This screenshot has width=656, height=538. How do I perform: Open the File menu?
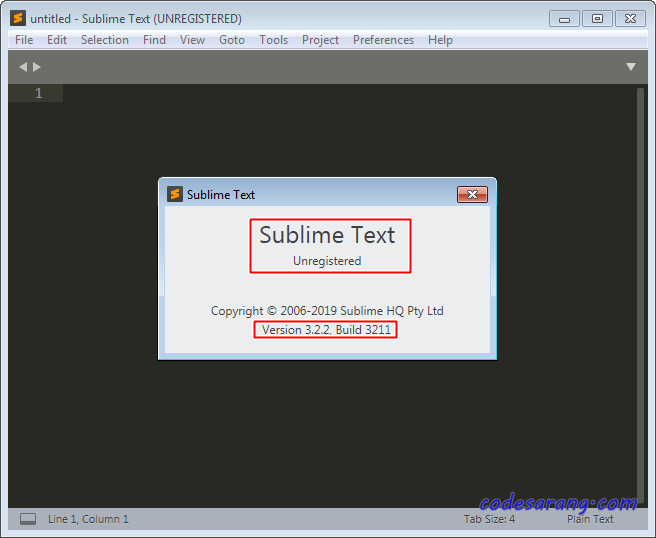pyautogui.click(x=24, y=40)
